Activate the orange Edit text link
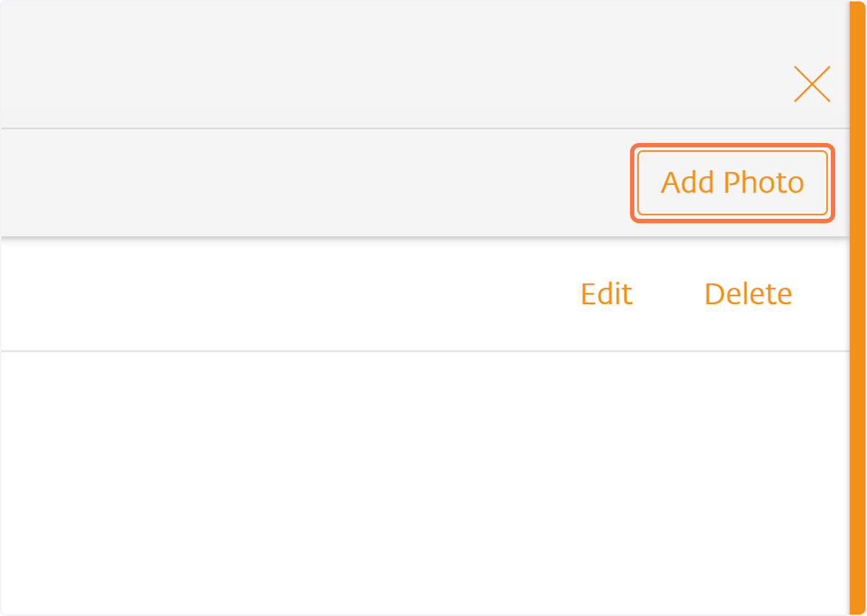867x616 pixels. coord(606,294)
